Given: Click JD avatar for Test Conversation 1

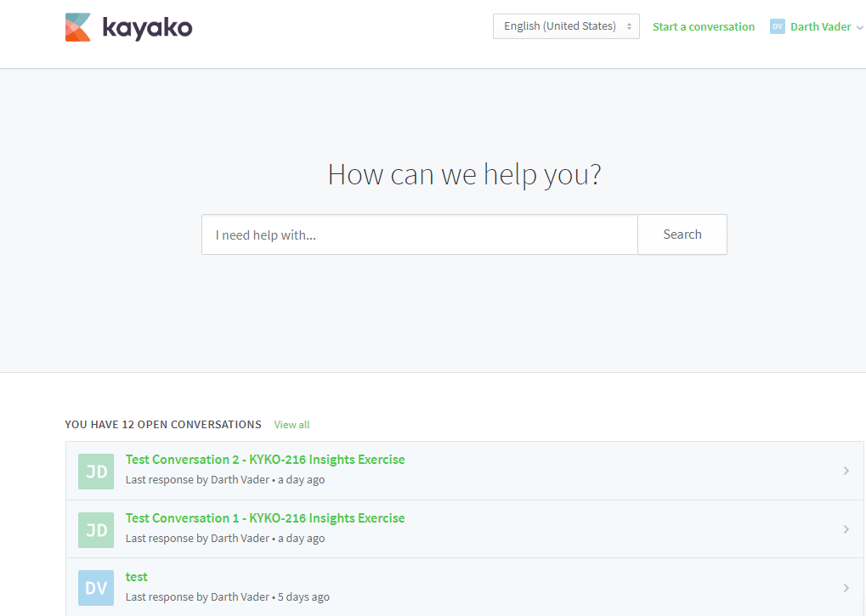Looking at the screenshot, I should point(96,530).
